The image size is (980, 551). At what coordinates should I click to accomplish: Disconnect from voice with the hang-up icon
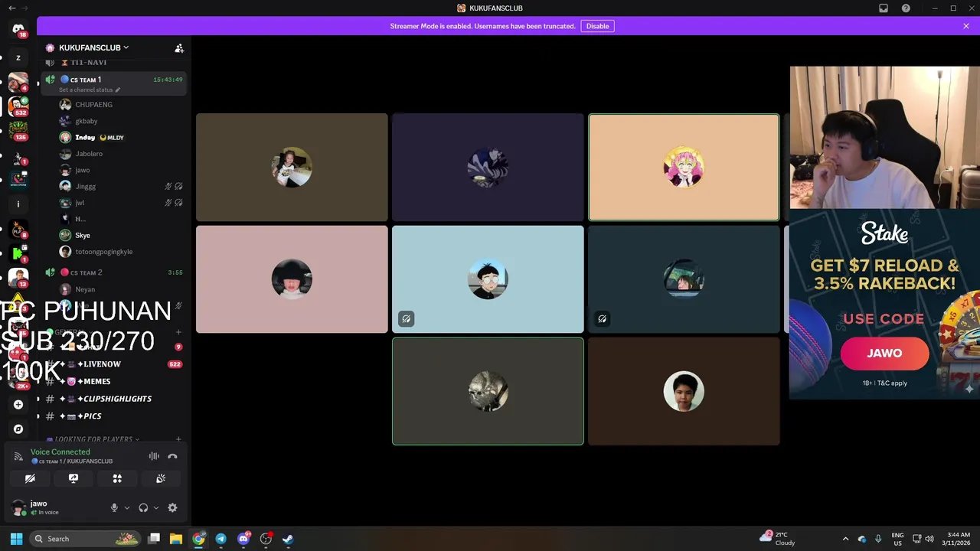click(x=172, y=456)
